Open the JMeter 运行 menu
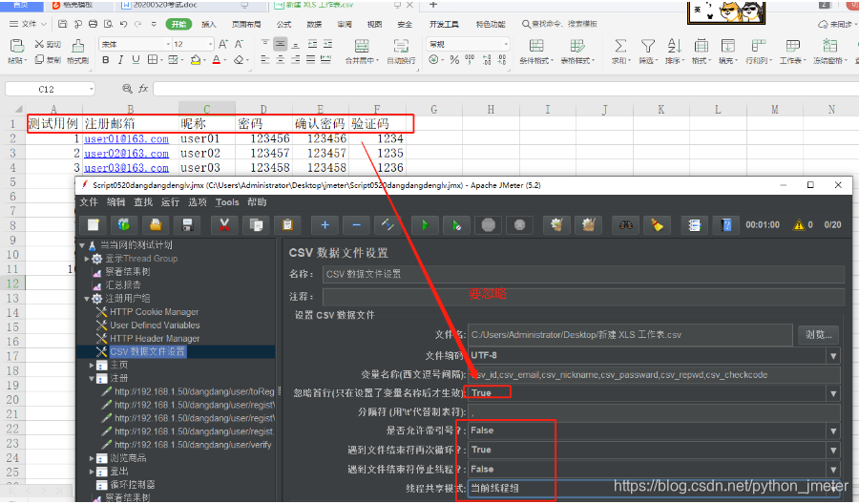Image resolution: width=859 pixels, height=504 pixels. tap(171, 202)
